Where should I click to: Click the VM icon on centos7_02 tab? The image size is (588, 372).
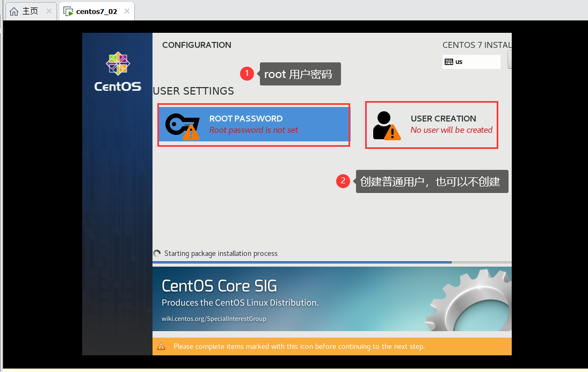68,12
